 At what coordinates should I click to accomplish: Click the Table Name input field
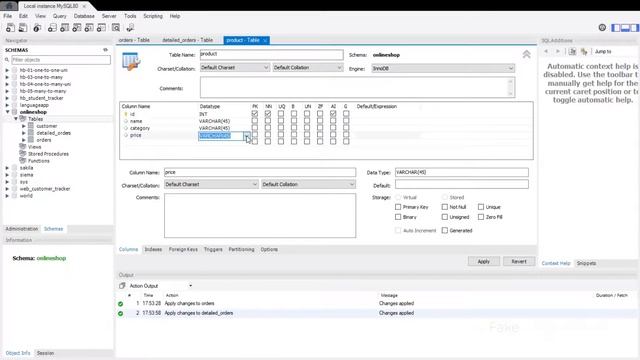coord(271,54)
